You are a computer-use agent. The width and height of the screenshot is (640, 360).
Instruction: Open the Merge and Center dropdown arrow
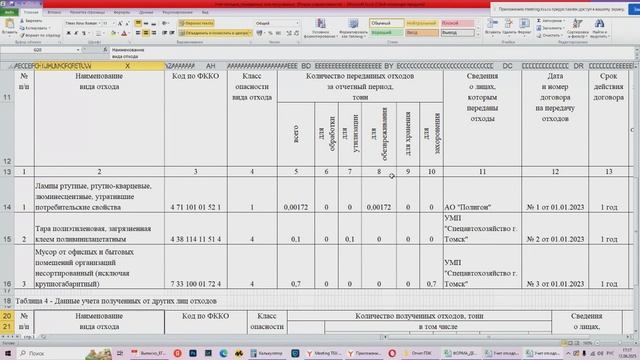click(250, 33)
